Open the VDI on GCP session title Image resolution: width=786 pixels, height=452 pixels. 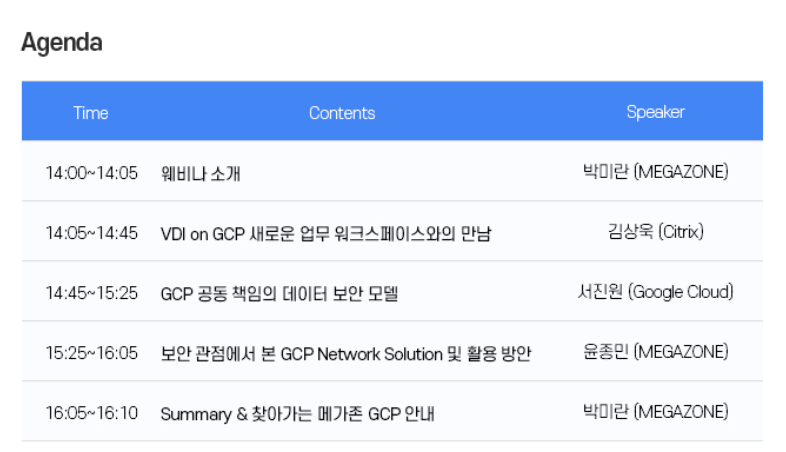click(x=326, y=234)
